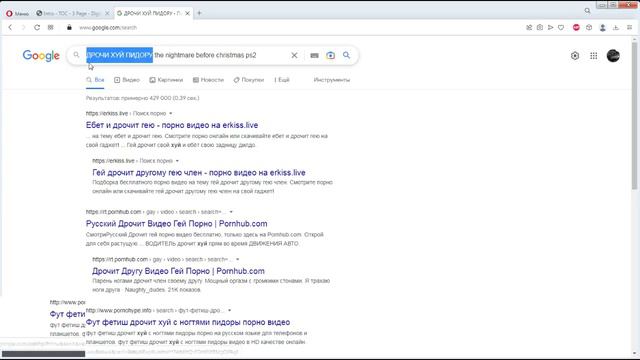Close the Intro - TOC tab

pos(107,13)
